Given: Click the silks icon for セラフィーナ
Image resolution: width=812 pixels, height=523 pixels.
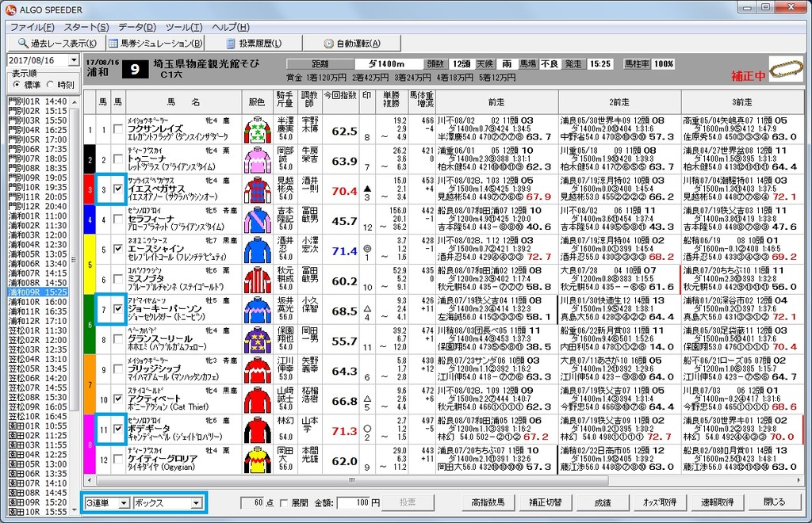Looking at the screenshot, I should (x=258, y=220).
